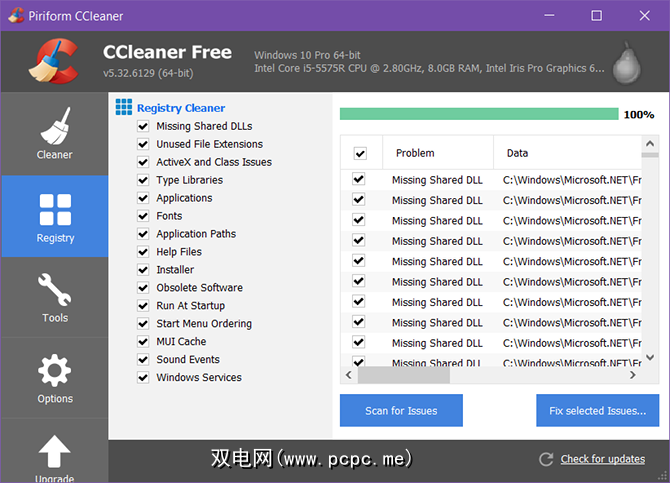Click Scan for Issues button
The height and width of the screenshot is (483, 670).
coord(401,410)
